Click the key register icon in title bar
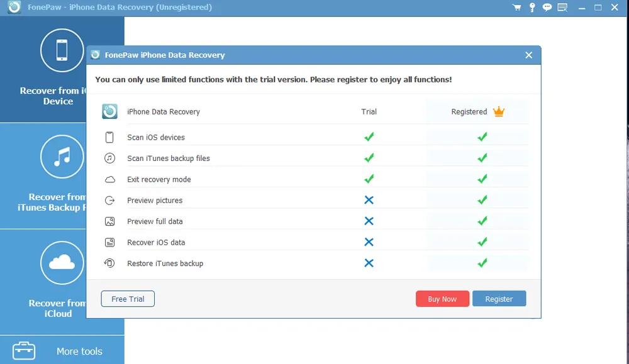The image size is (629, 364). tap(532, 7)
